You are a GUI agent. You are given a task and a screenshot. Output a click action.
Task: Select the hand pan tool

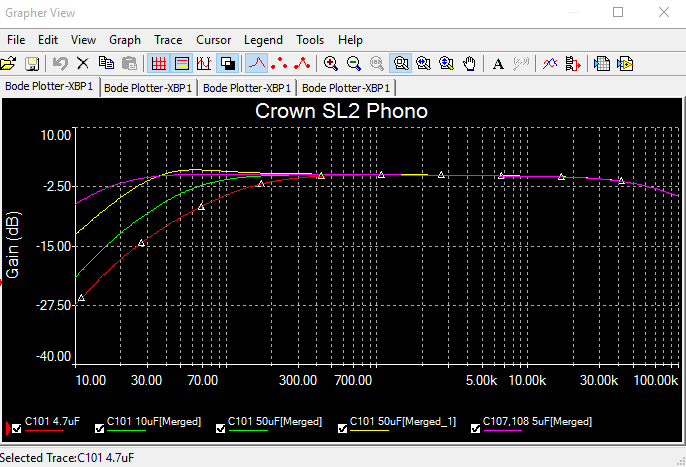click(x=469, y=63)
